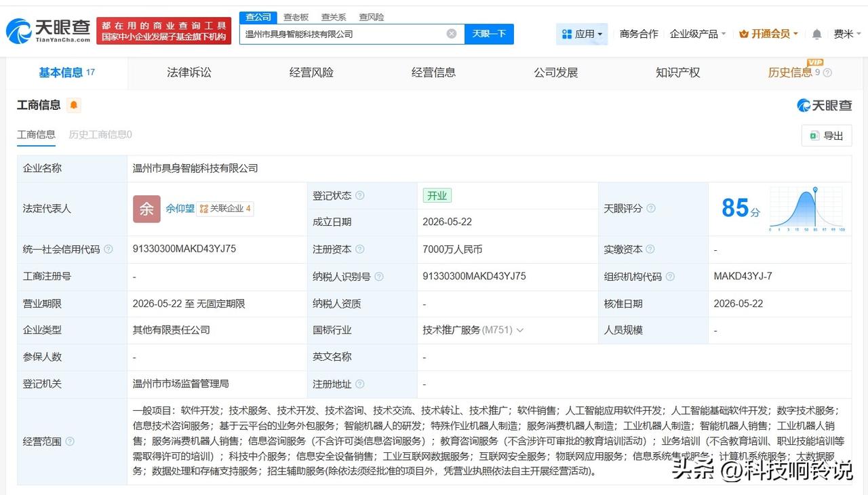
Task: Click the 余 avatar of legal representative
Action: point(146,209)
